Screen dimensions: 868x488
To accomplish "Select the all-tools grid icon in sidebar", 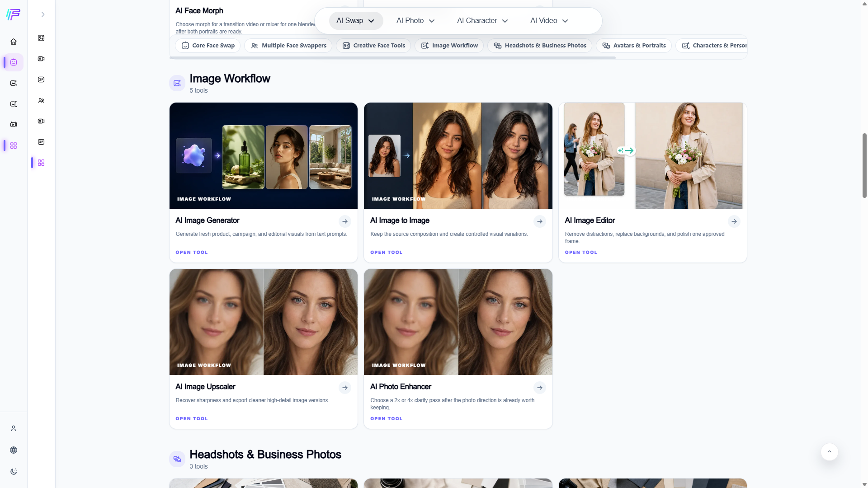I will (x=14, y=145).
